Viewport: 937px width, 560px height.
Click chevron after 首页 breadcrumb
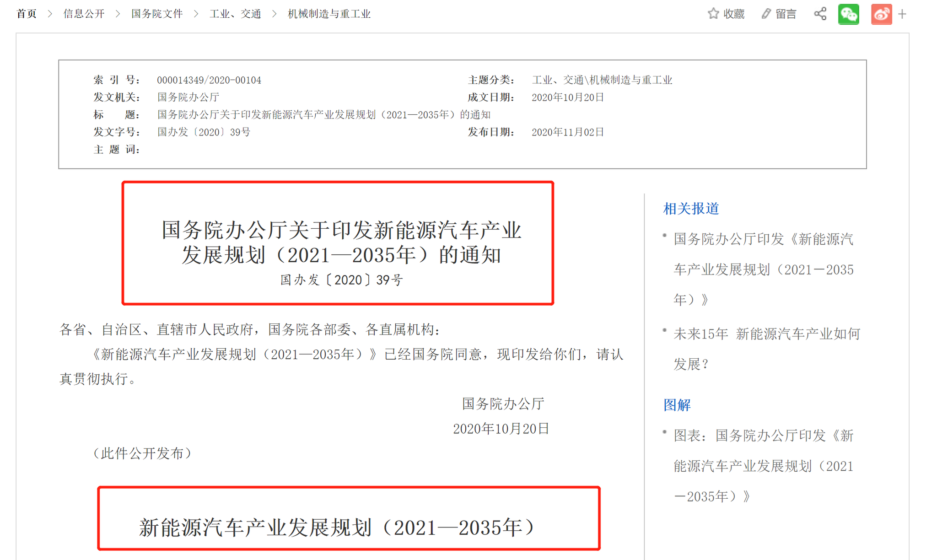[x=50, y=14]
